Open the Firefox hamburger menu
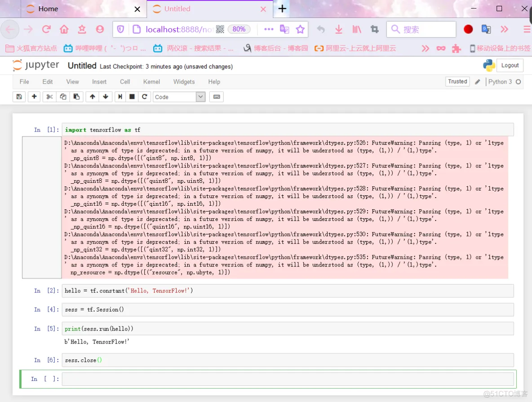 click(x=527, y=30)
